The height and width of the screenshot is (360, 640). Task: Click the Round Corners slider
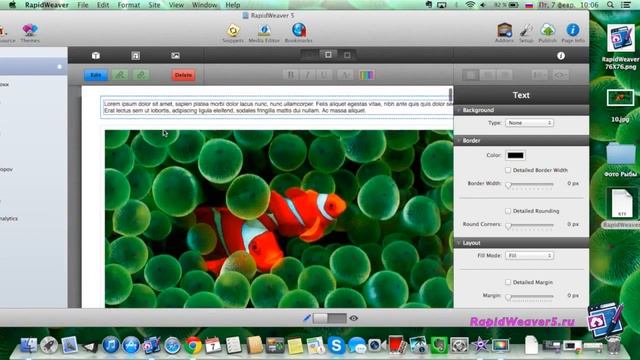[531, 225]
